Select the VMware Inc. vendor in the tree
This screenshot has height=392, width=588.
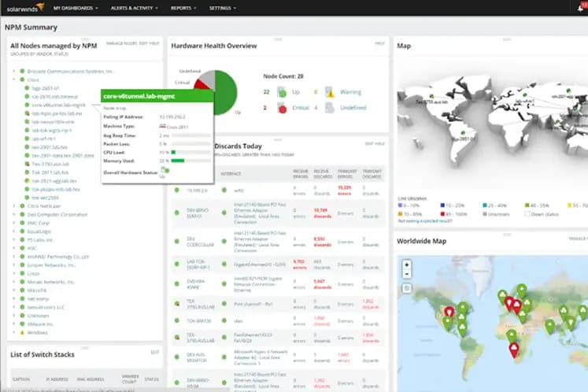click(x=40, y=324)
